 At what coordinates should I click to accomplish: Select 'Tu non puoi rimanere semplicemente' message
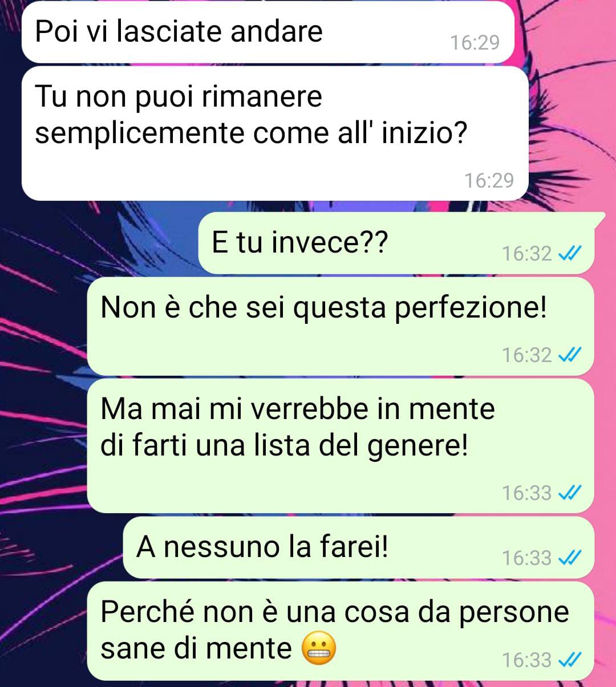click(275, 133)
